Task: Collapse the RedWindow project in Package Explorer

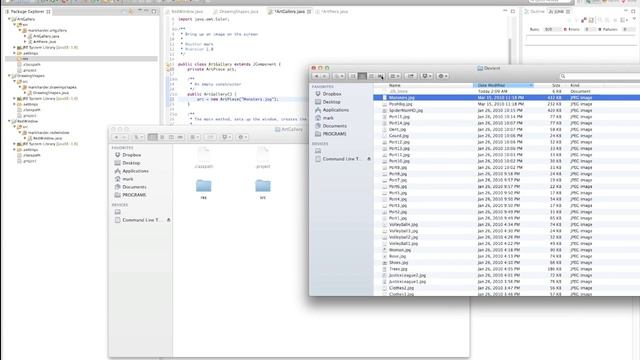Action: tap(9, 121)
